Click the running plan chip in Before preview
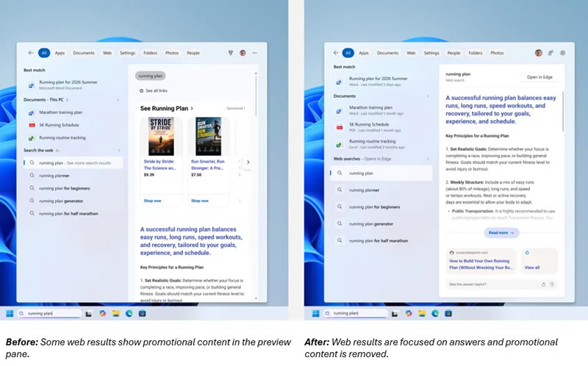This screenshot has width=588, height=366. point(151,76)
